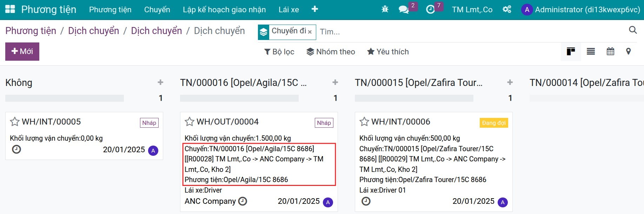Click Nháp status on WH/INT/00005

click(149, 123)
